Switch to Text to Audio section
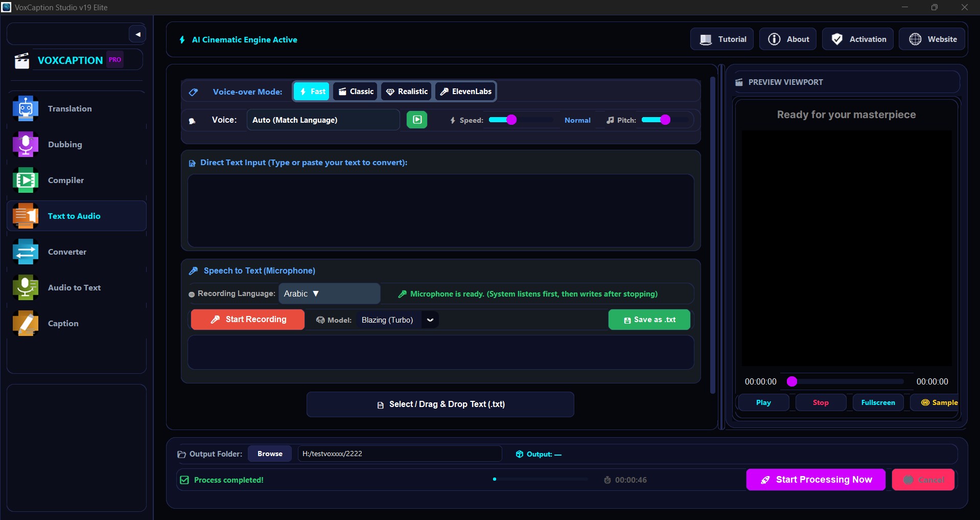Screen dimensions: 980x520 (77, 216)
